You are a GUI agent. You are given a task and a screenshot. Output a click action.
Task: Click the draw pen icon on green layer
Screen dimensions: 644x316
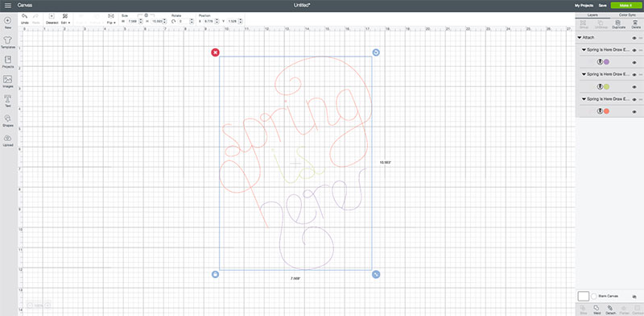[600, 87]
